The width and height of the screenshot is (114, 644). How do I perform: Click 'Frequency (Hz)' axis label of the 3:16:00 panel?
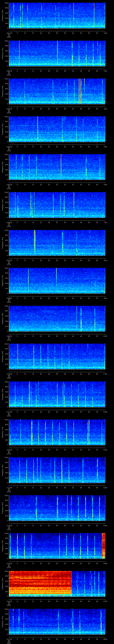click(3, 584)
